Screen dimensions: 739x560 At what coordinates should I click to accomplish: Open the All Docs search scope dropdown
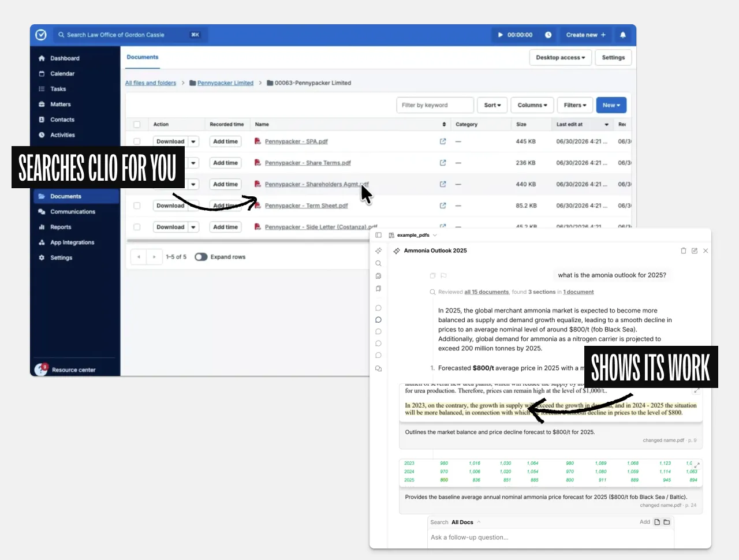(466, 522)
